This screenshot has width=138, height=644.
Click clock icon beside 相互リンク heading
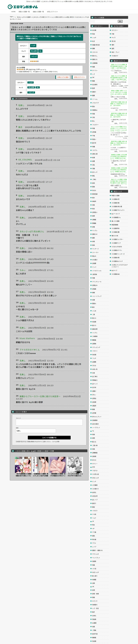(111, 191)
